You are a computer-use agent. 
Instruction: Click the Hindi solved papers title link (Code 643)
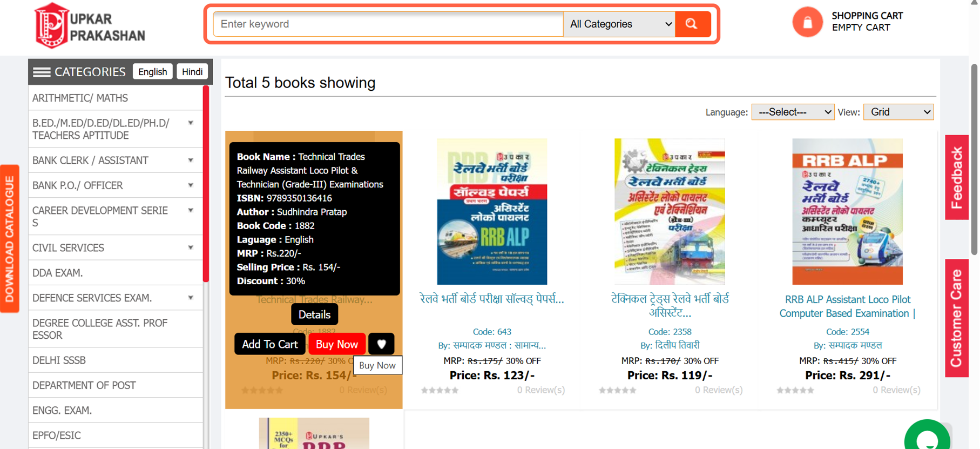pyautogui.click(x=492, y=299)
